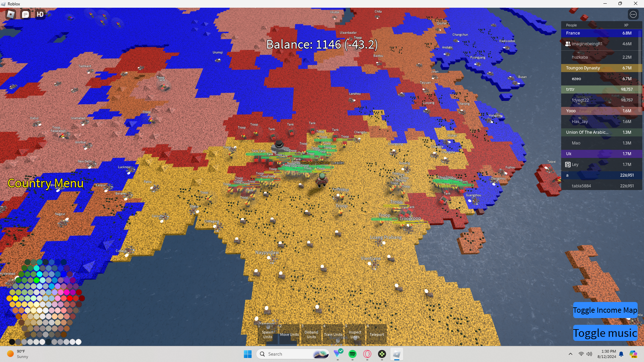Open Spotify from the taskbar
The image size is (644, 362).
pyautogui.click(x=353, y=354)
